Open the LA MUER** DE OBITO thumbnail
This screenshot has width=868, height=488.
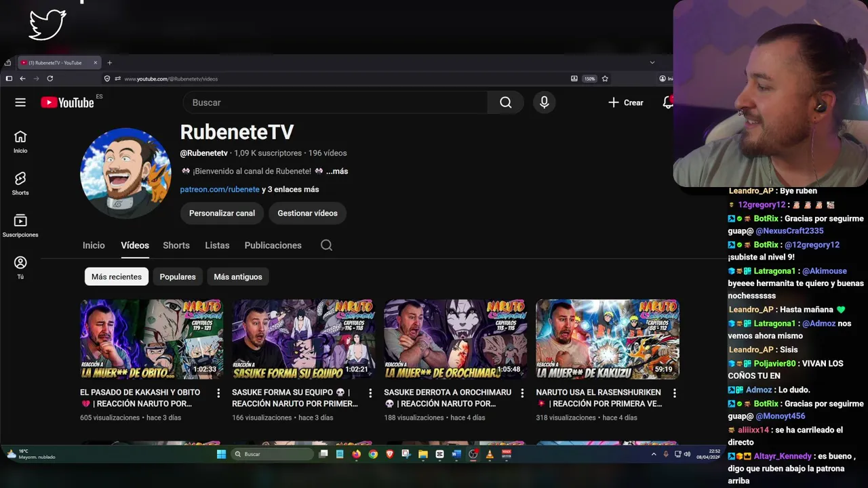point(151,339)
